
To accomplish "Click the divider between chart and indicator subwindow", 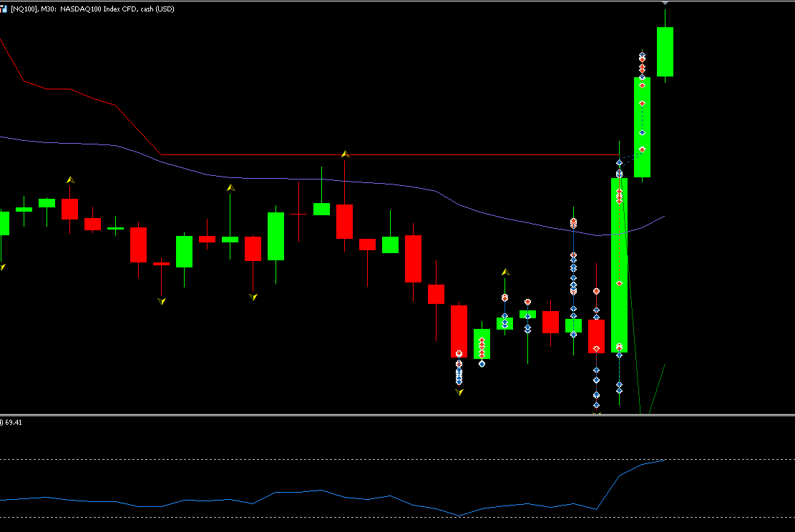I will tap(398, 415).
